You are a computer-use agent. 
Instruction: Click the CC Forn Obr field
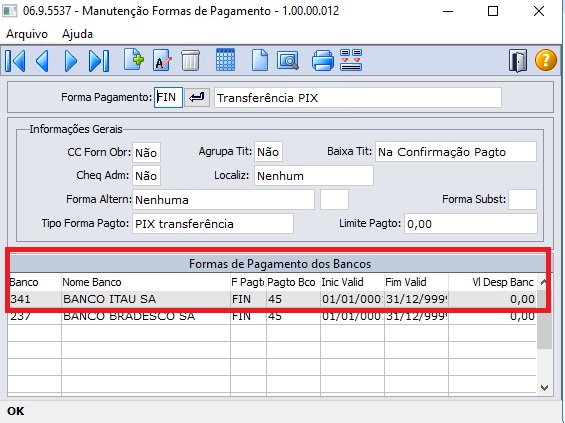[146, 152]
